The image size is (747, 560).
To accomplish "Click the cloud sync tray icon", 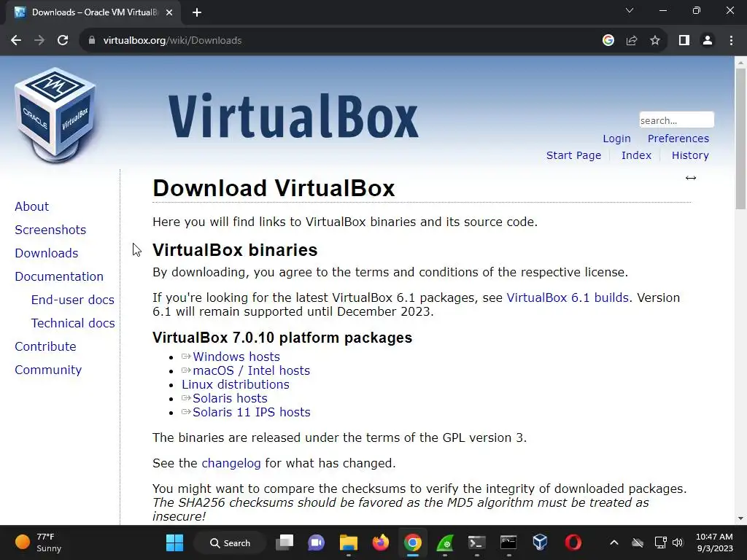I will click(638, 542).
